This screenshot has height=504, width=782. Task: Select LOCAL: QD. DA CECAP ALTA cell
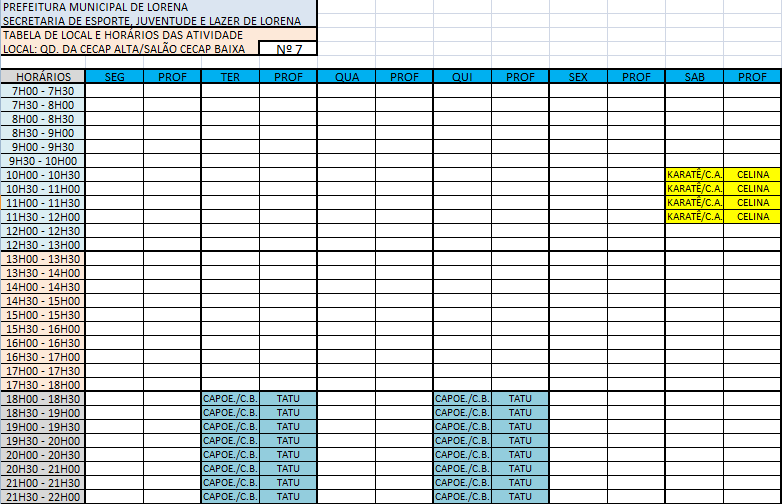(x=130, y=48)
